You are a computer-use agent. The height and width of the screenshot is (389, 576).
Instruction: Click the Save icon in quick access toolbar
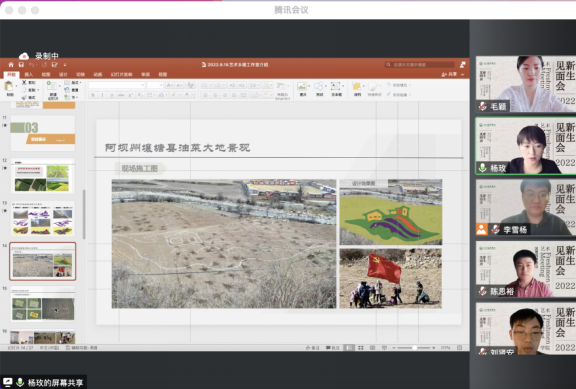click(x=21, y=65)
